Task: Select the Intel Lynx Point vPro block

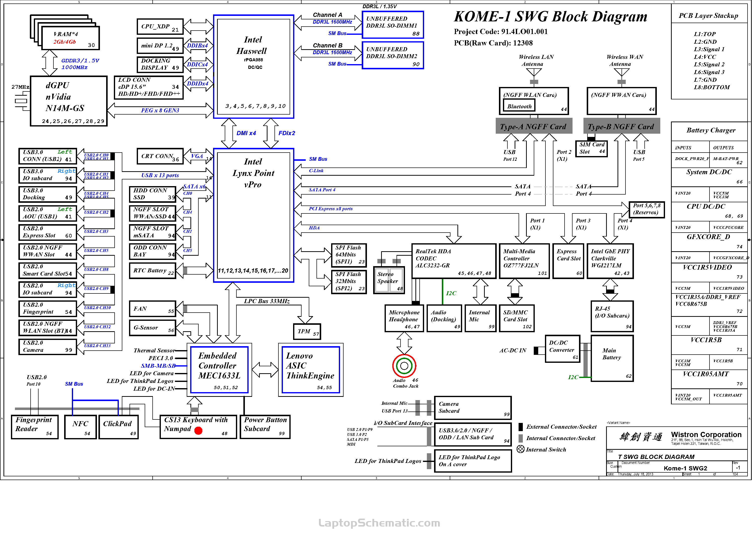Action: (x=254, y=215)
